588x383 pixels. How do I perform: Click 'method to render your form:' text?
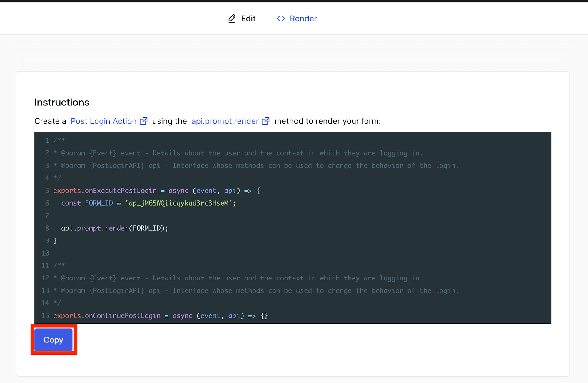pyautogui.click(x=328, y=121)
